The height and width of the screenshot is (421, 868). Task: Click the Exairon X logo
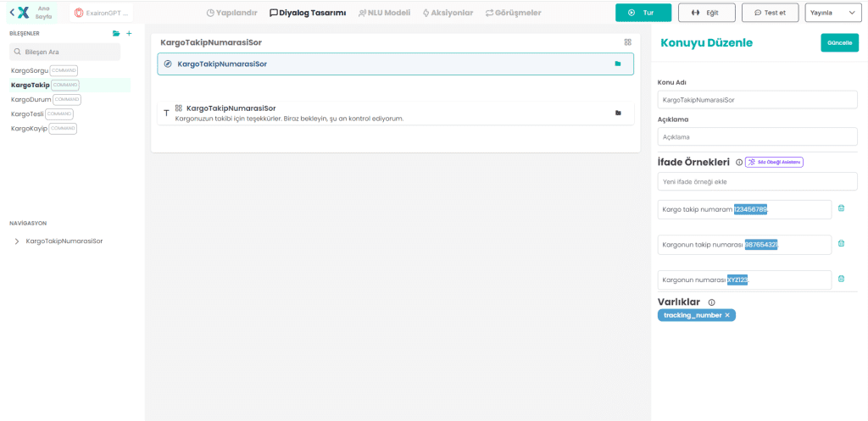(23, 12)
